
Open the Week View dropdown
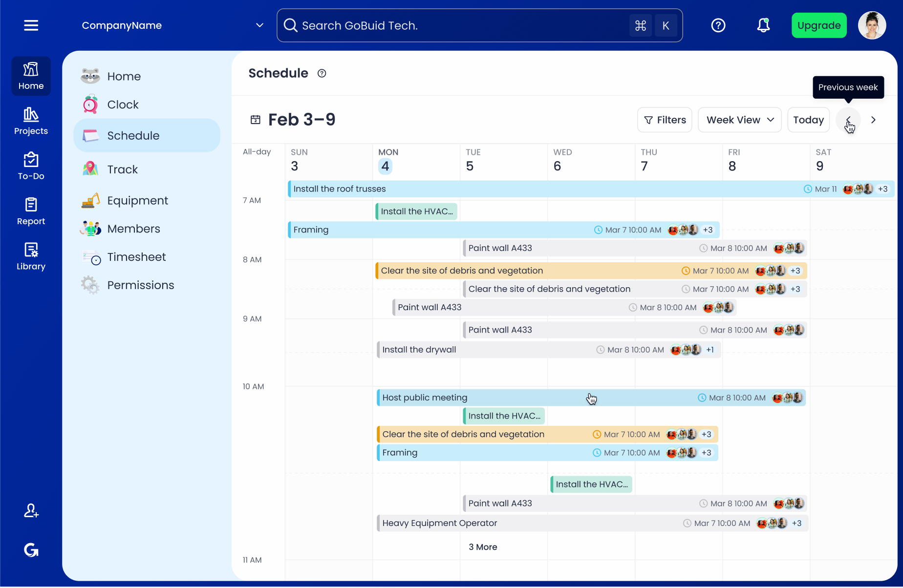[740, 120]
